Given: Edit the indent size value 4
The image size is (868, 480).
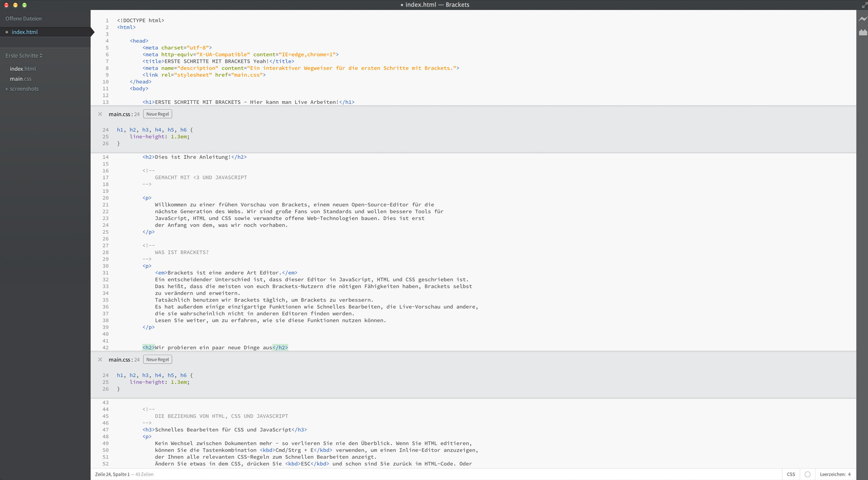Looking at the screenshot, I should tap(849, 474).
